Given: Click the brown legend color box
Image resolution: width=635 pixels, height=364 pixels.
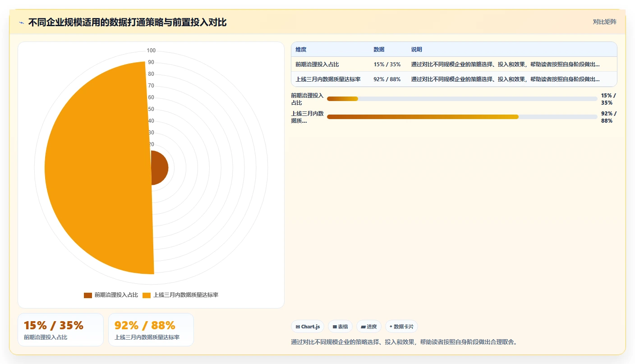Looking at the screenshot, I should coord(88,295).
